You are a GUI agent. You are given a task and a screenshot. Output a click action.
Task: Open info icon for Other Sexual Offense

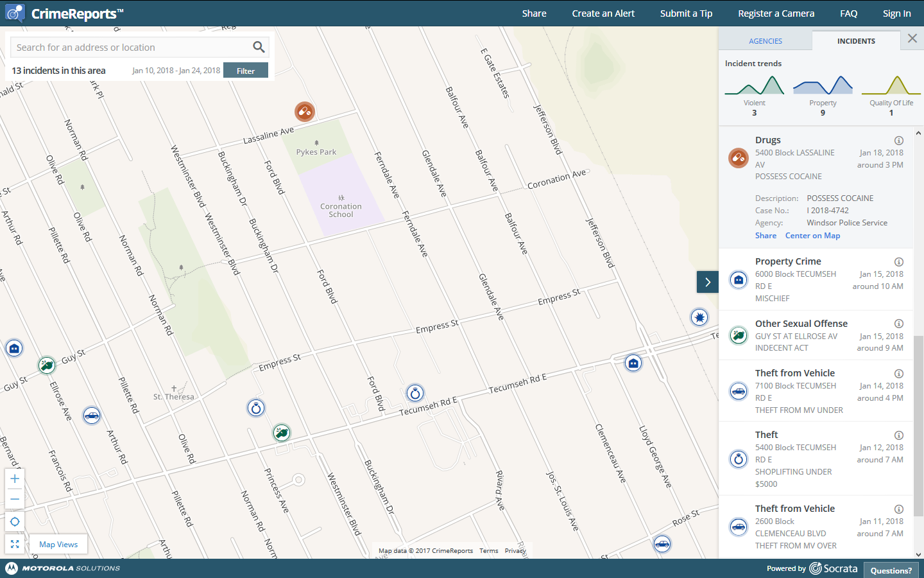[x=899, y=324]
